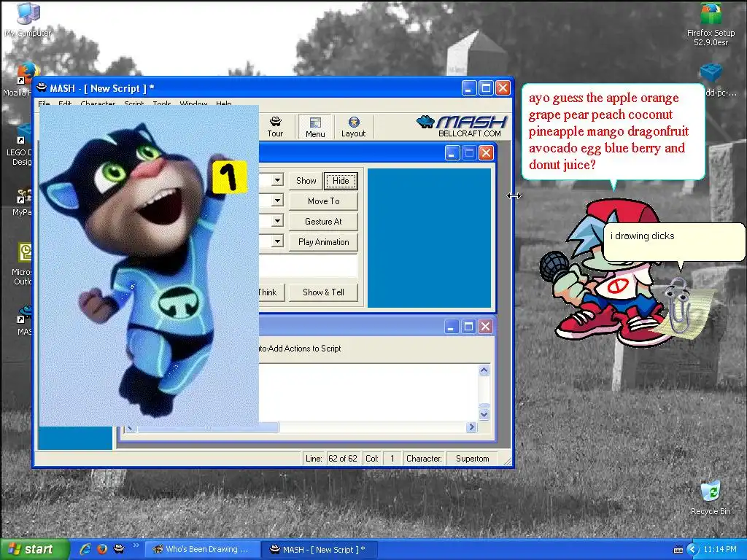Image resolution: width=747 pixels, height=560 pixels.
Task: Open the Tools menu in MASH
Action: click(x=161, y=104)
